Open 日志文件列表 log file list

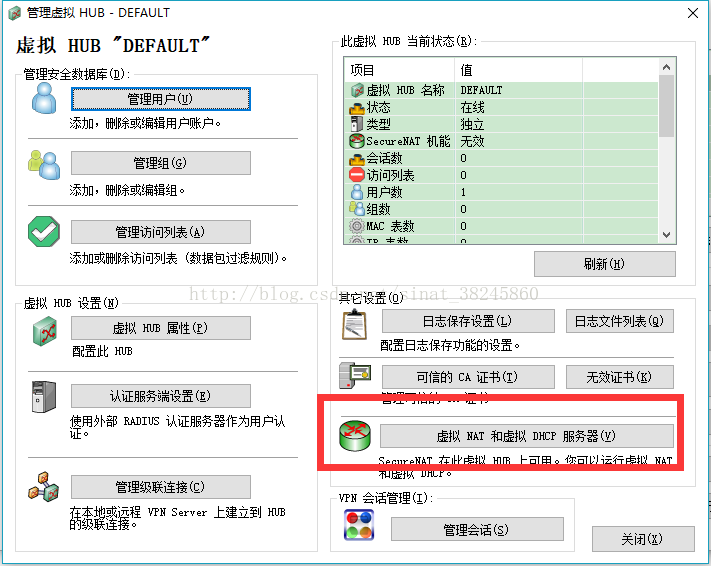pos(620,321)
